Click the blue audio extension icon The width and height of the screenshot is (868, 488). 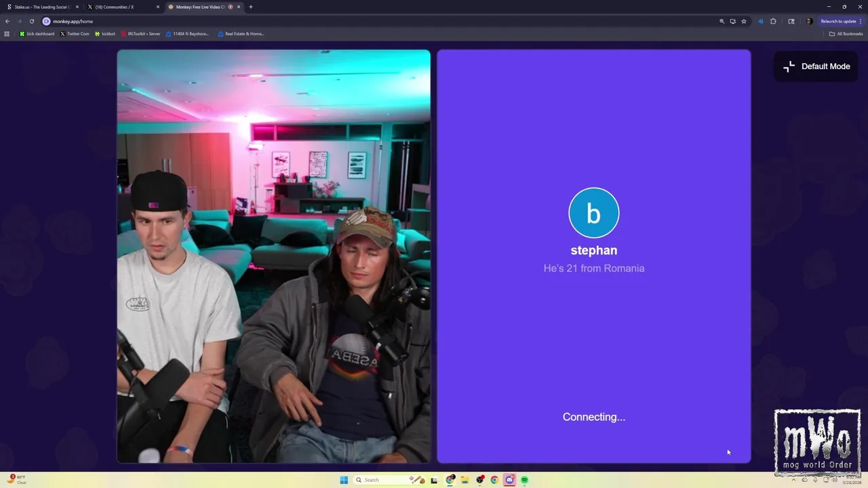[760, 21]
